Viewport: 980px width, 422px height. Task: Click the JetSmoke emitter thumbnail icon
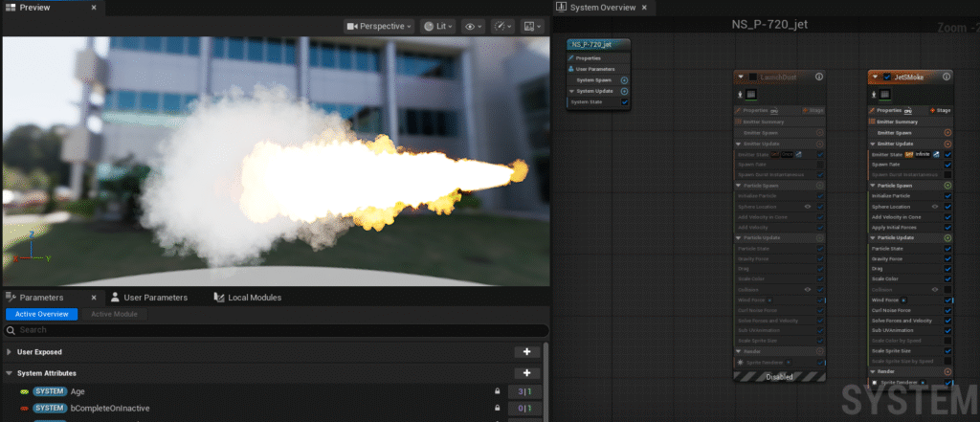[885, 95]
